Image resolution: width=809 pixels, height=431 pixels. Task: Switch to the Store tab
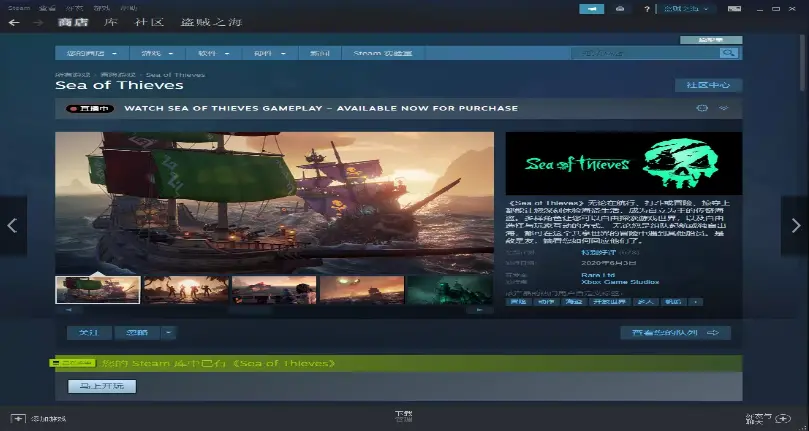[73, 22]
